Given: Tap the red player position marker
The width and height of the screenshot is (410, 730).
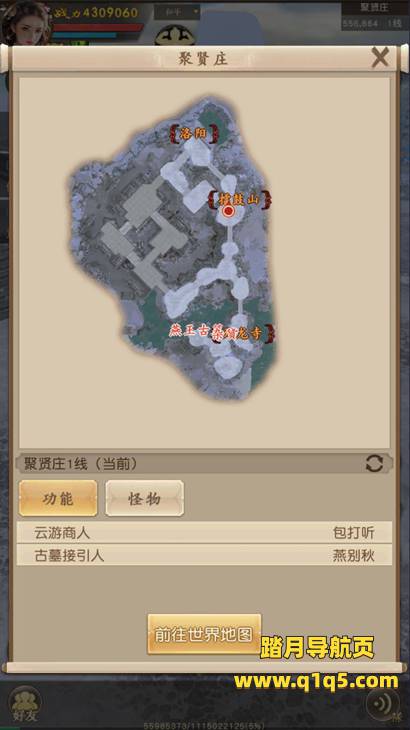Looking at the screenshot, I should (x=229, y=211).
